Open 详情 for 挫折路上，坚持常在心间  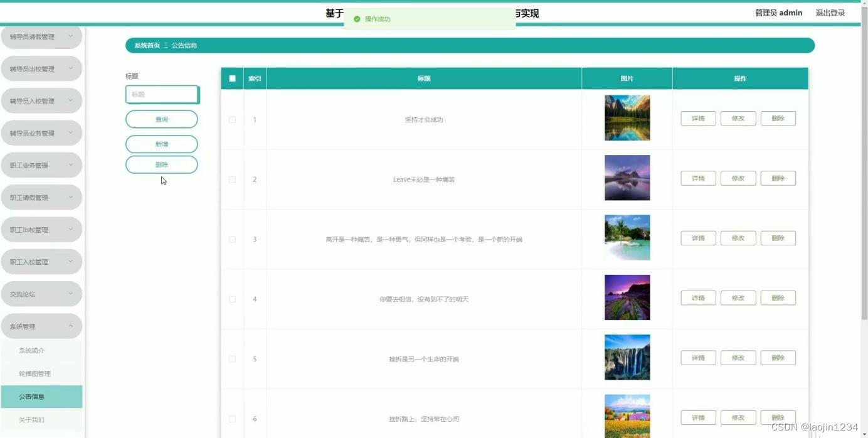(x=698, y=418)
